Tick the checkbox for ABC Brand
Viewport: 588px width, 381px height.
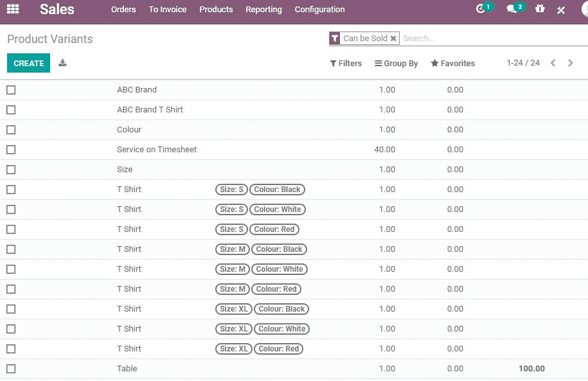11,90
